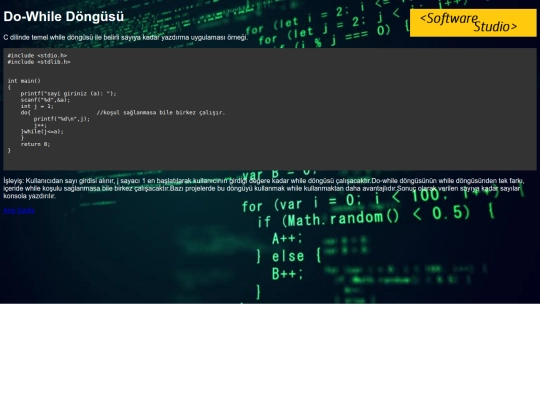The height and width of the screenshot is (405, 540).
Task: Open the Ana Sayfa link
Action: coord(19,210)
